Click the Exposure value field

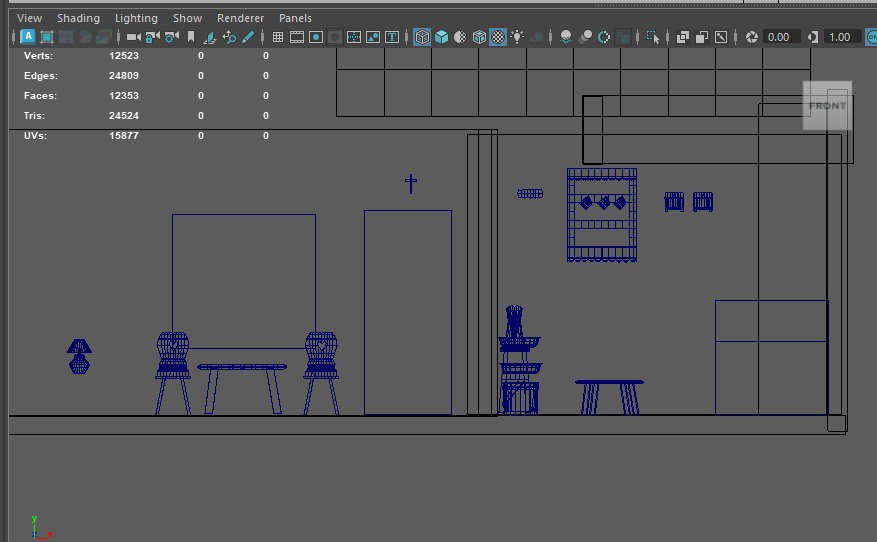tap(779, 37)
